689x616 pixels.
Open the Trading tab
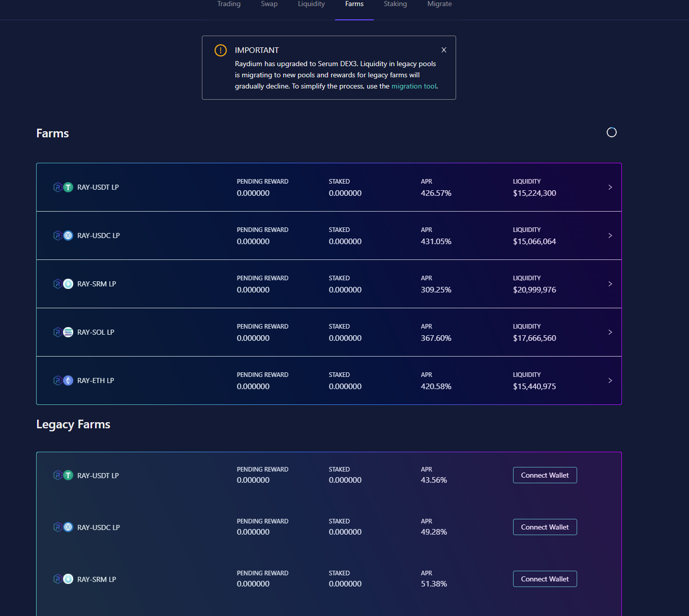pos(229,4)
